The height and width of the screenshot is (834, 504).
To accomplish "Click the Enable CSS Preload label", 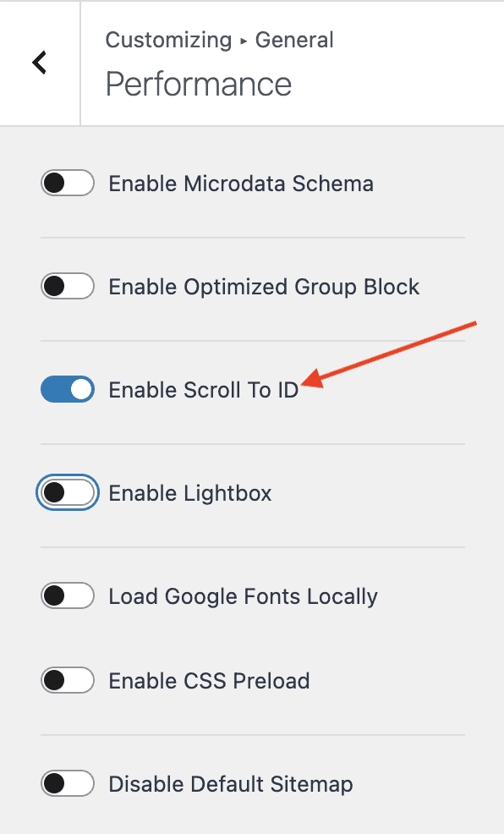I will tap(209, 680).
